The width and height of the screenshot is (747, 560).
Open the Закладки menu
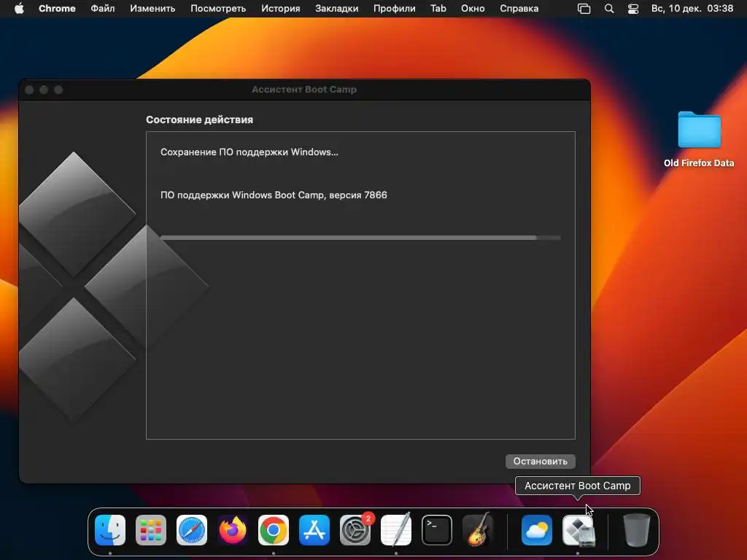pyautogui.click(x=337, y=9)
